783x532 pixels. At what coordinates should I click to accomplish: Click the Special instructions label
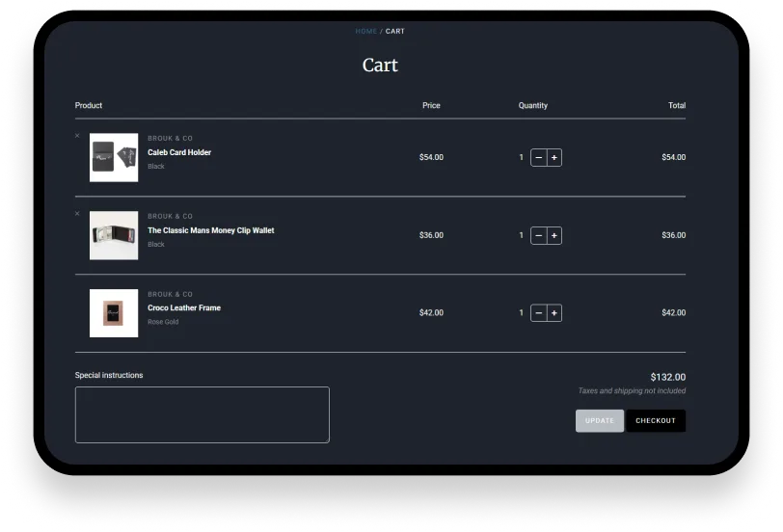click(x=109, y=375)
